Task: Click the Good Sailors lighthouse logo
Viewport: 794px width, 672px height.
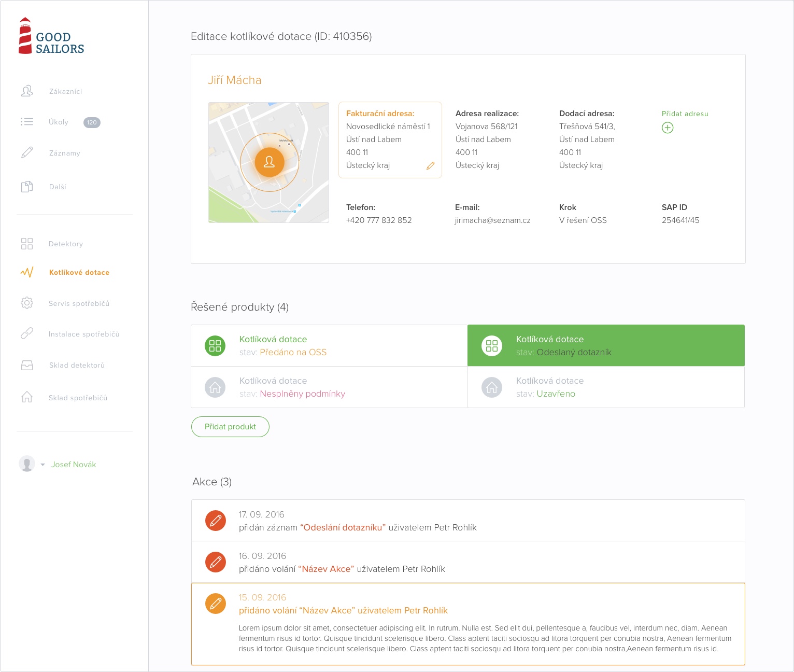Action: pyautogui.click(x=51, y=36)
